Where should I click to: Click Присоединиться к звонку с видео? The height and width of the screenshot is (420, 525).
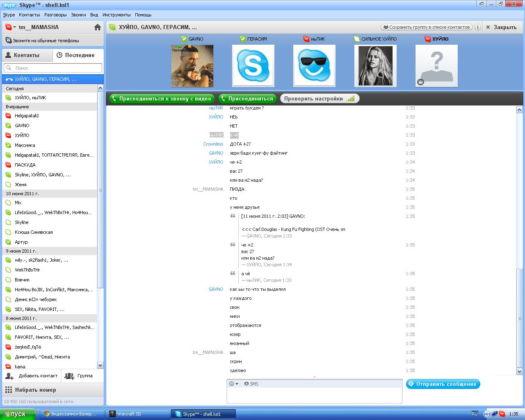161,98
